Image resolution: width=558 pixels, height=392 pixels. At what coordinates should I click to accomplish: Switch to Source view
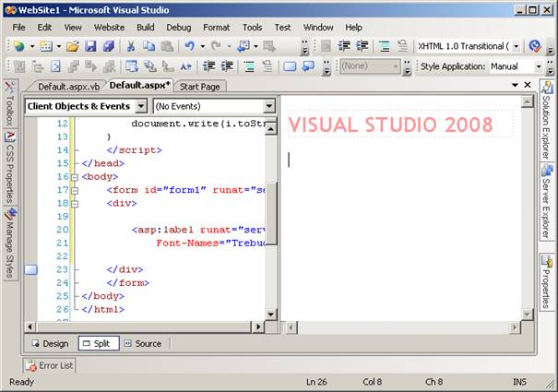(x=142, y=343)
